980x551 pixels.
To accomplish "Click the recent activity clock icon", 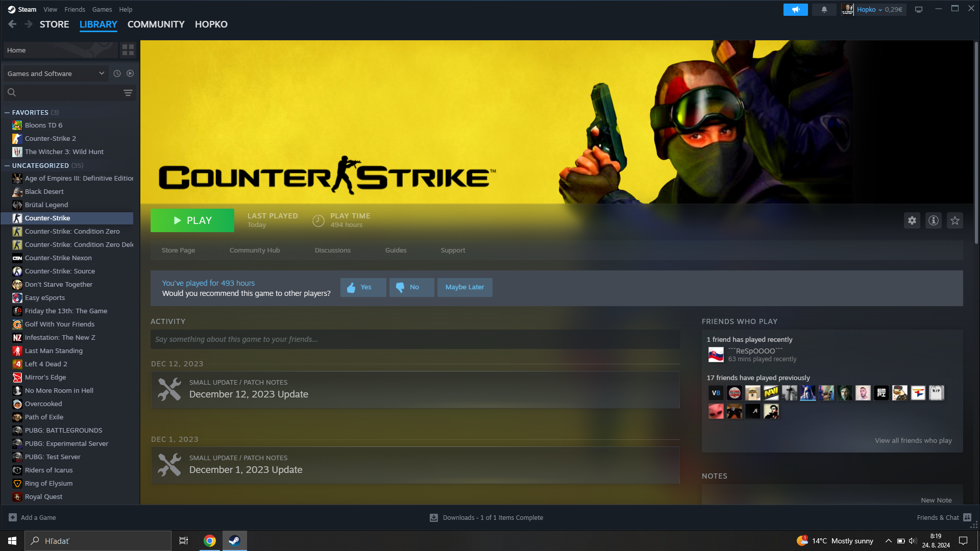I will pyautogui.click(x=117, y=73).
